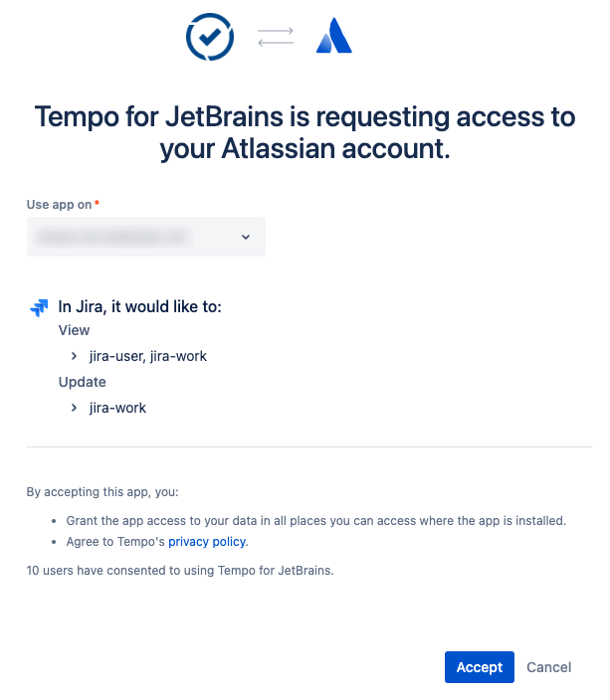Click the two-way exchange arrows icon
The image size is (610, 700).
(x=276, y=38)
